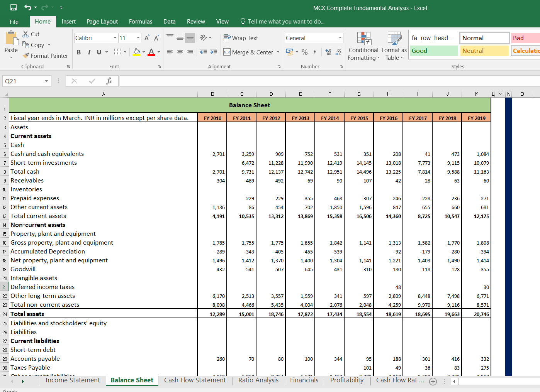Viewport: 540px width, 392px height.
Task: Apply Comma Style
Action: (315, 52)
